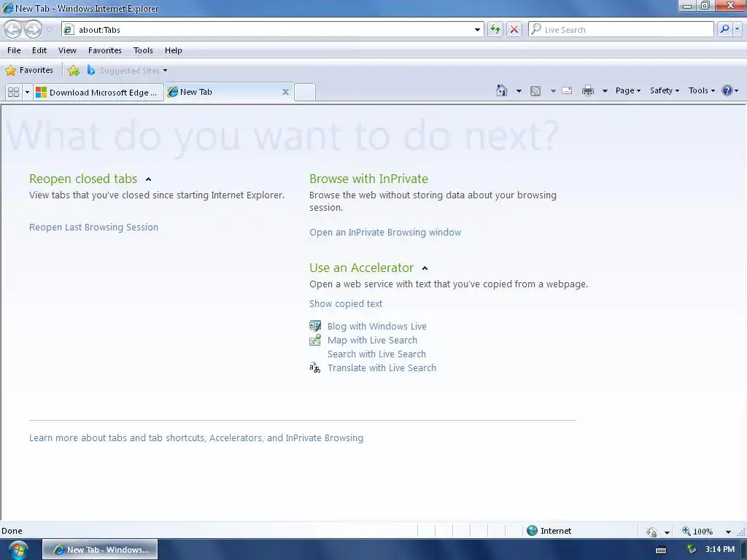Screen dimensions: 747x560
Task: Open the Safety command menu
Action: [x=665, y=90]
